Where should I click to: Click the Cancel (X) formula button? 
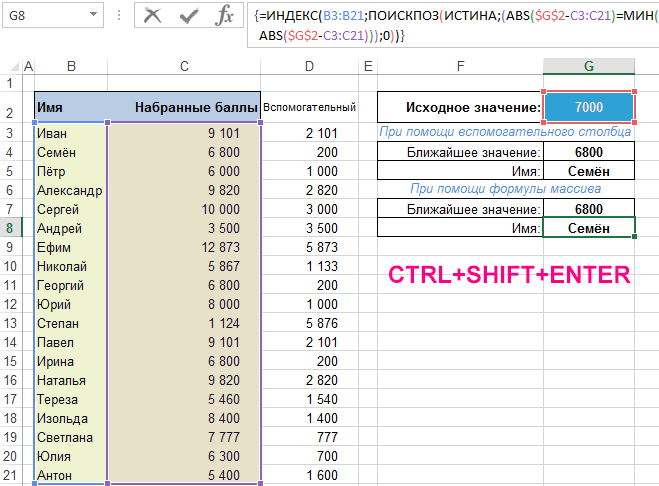coord(152,15)
